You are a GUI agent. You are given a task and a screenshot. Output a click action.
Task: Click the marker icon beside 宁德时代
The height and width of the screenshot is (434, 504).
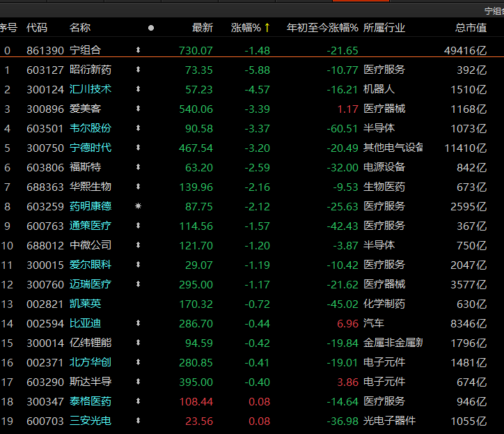coord(138,148)
